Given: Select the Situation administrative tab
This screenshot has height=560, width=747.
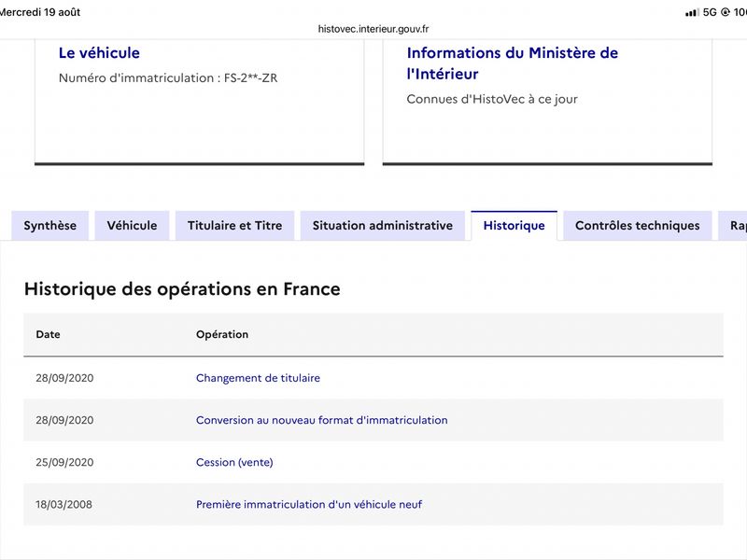Looking at the screenshot, I should point(383,225).
